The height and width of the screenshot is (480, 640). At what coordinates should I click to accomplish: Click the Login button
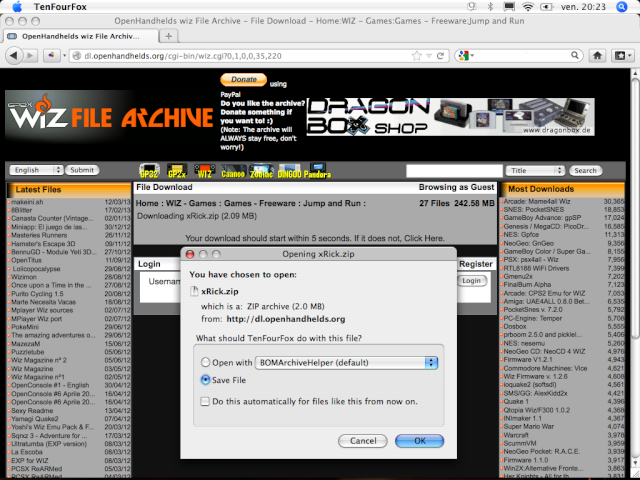click(x=471, y=281)
